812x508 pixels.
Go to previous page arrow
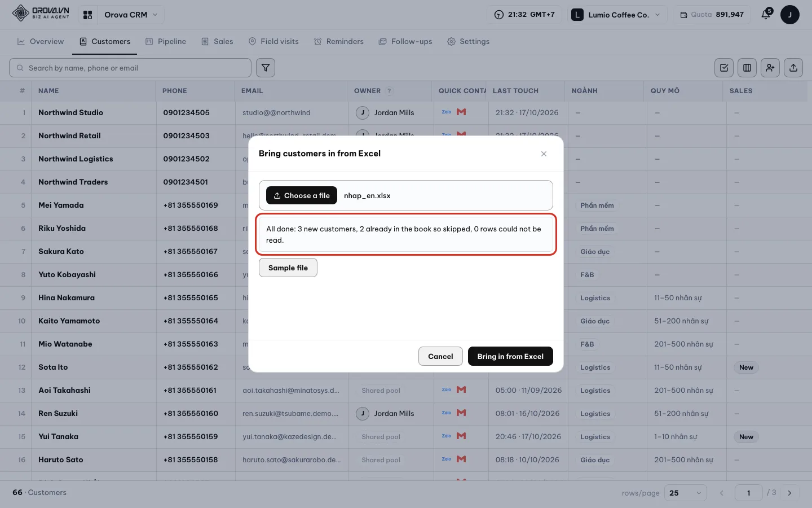click(x=721, y=493)
